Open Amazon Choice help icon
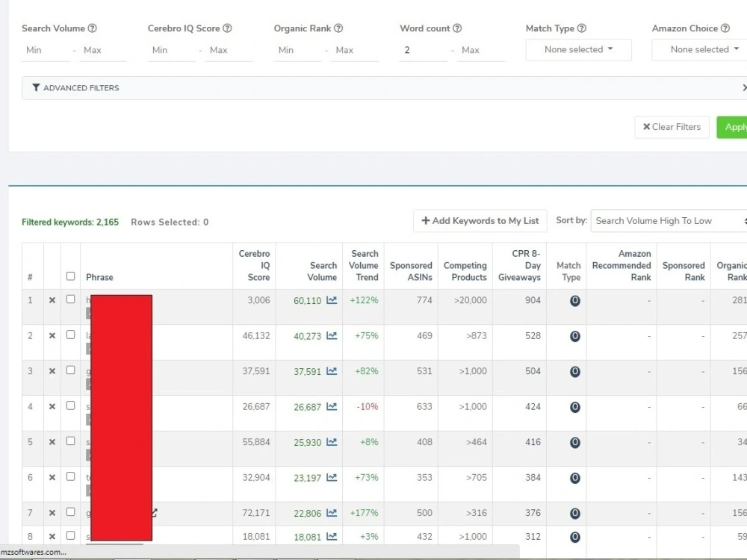 coord(725,28)
